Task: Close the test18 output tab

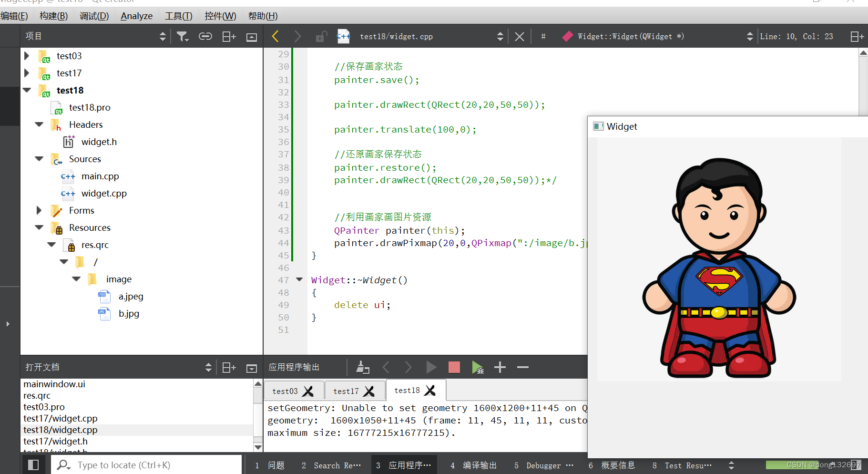Action: [x=430, y=390]
